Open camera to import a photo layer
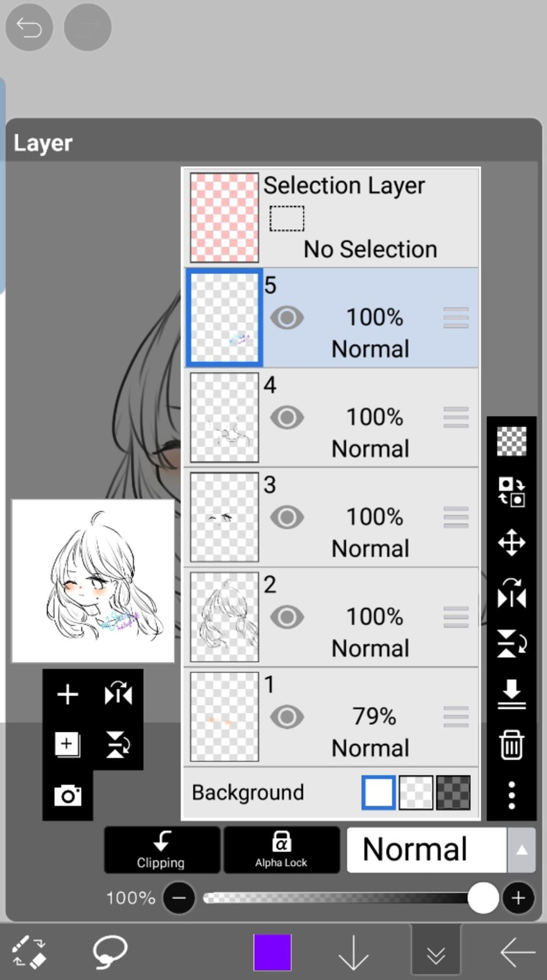The height and width of the screenshot is (980, 547). pos(68,795)
